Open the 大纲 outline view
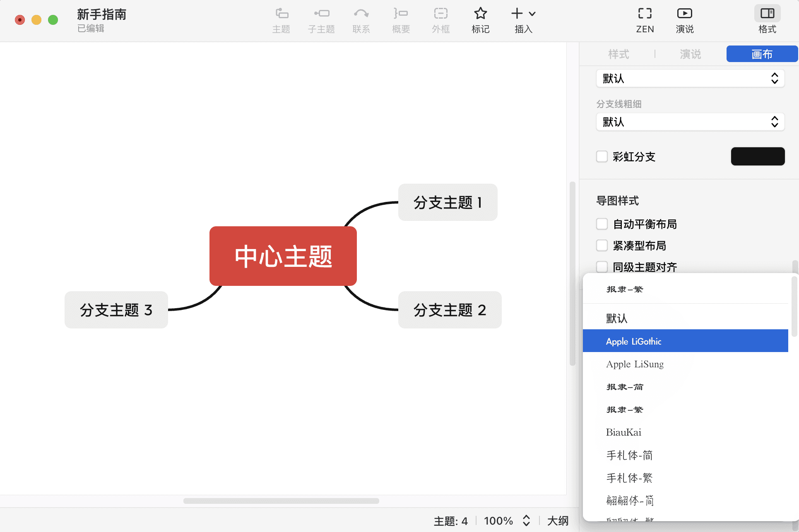This screenshot has width=799, height=532. point(558,521)
